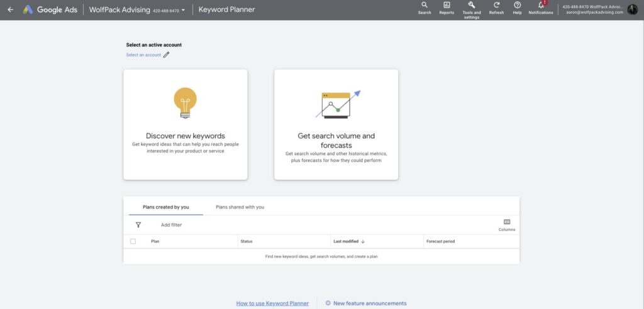Open the Help question mark icon

(x=517, y=5)
